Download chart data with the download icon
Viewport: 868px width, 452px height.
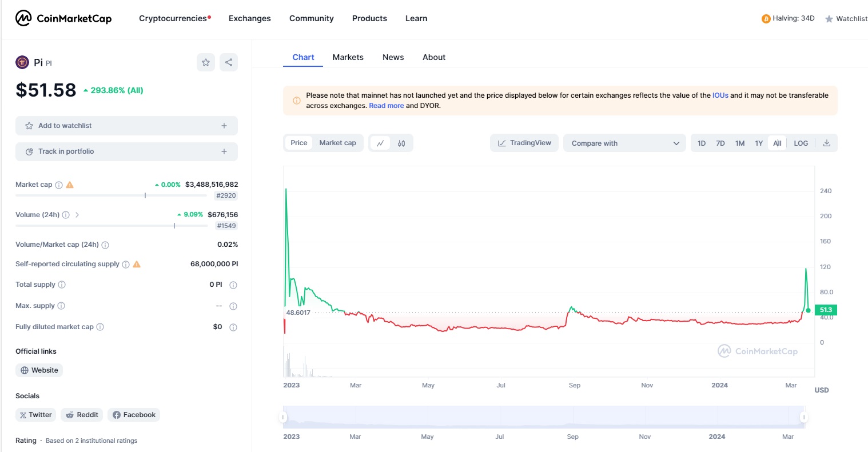click(826, 143)
